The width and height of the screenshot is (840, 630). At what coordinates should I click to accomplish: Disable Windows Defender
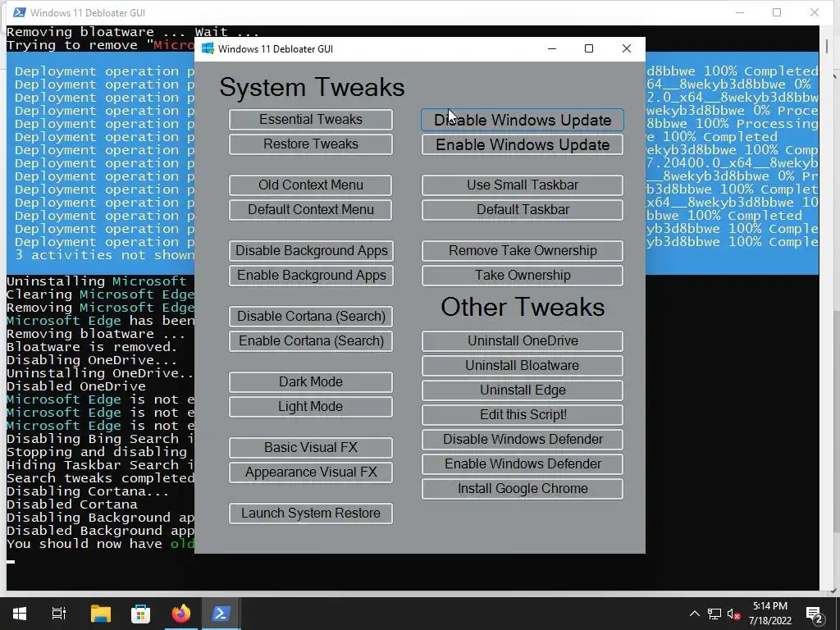pyautogui.click(x=523, y=440)
